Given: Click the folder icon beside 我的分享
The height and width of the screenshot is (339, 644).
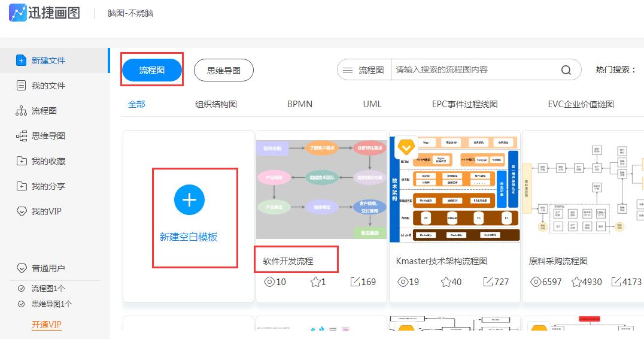Looking at the screenshot, I should point(22,186).
